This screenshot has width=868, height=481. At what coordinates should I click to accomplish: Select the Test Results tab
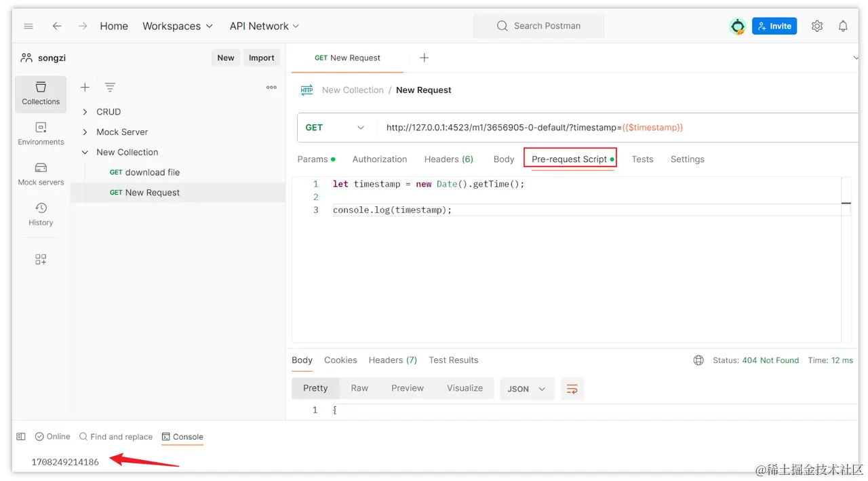pos(453,360)
